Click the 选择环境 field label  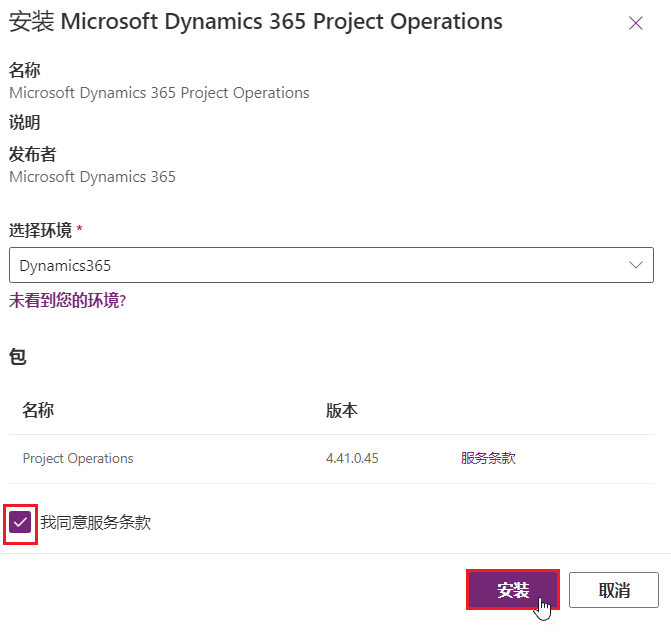pyautogui.click(x=40, y=230)
